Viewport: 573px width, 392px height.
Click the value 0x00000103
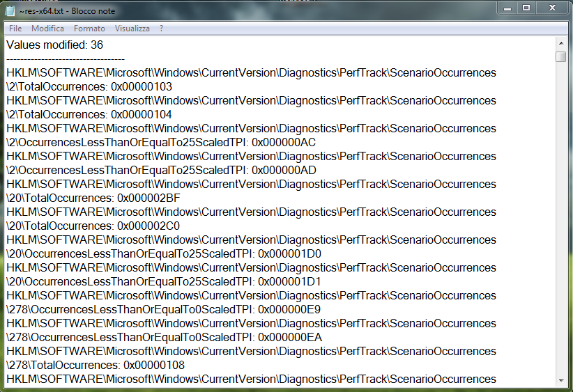click(142, 87)
